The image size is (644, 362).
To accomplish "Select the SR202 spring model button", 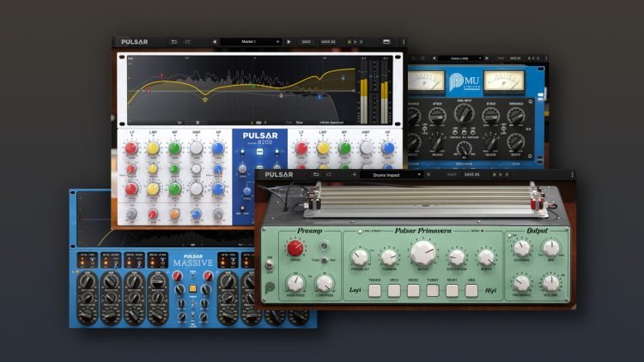I will click(x=413, y=291).
